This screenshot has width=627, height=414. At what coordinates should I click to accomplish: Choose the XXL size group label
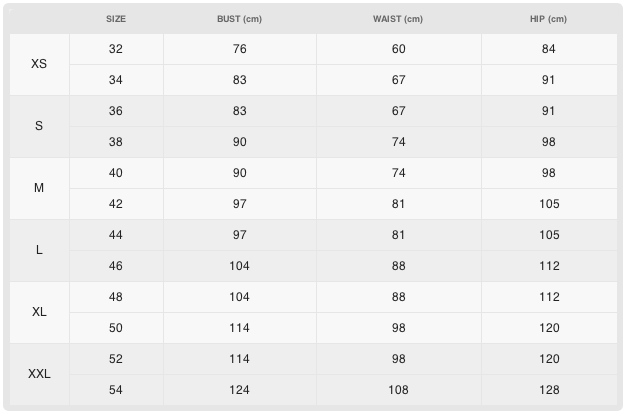pos(39,374)
